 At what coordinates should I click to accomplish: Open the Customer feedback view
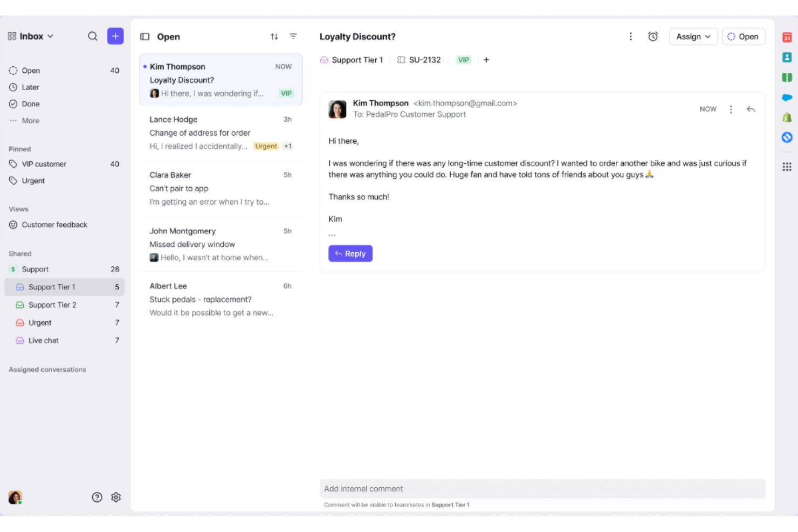(54, 225)
